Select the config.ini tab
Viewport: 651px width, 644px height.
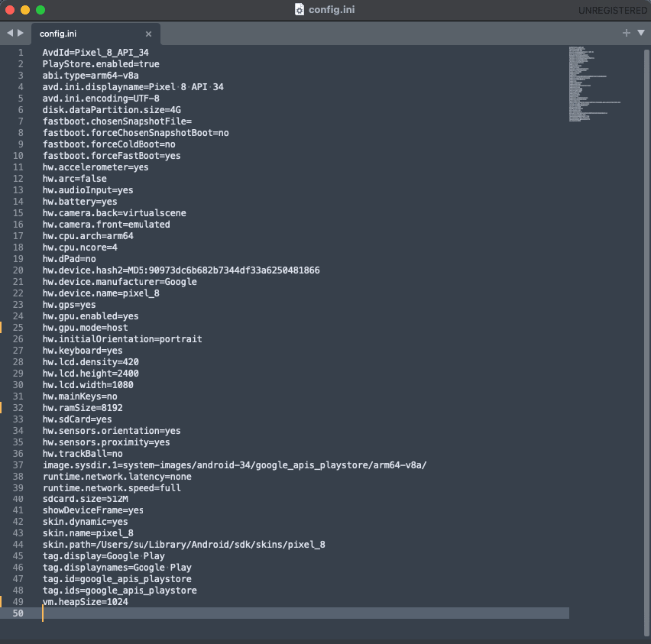point(96,34)
